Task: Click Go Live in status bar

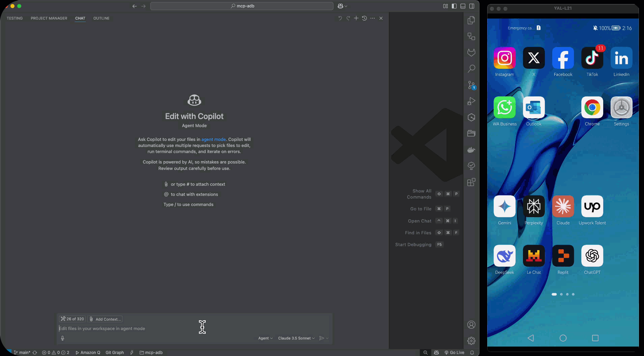Action: [x=455, y=352]
